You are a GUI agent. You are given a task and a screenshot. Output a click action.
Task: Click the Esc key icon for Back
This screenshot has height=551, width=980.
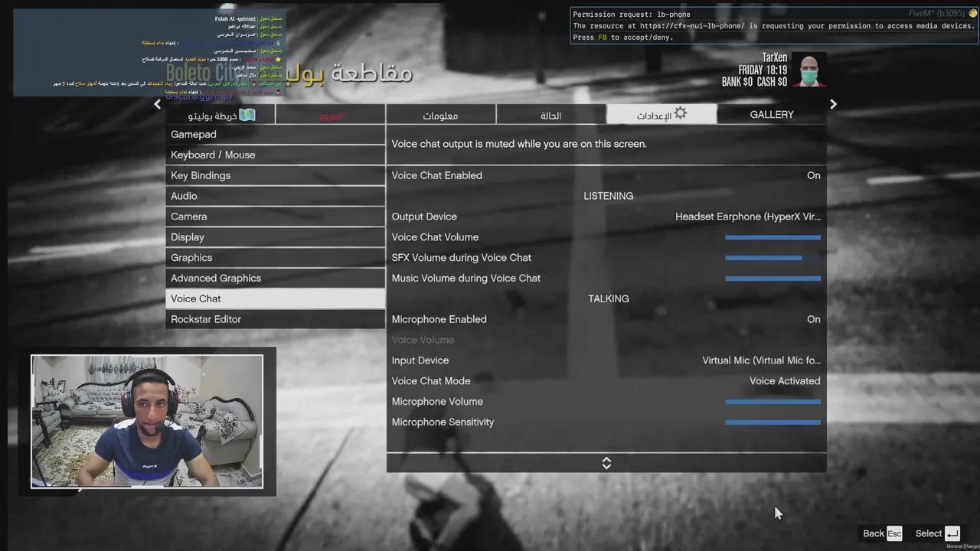coord(894,533)
